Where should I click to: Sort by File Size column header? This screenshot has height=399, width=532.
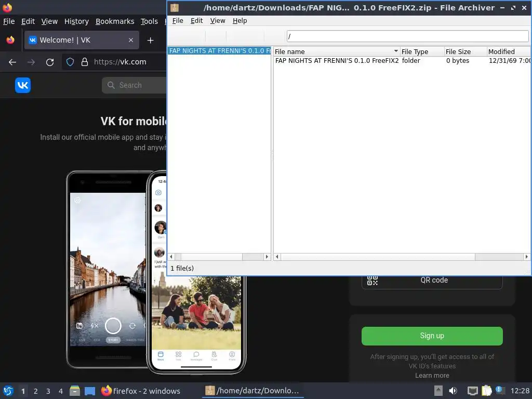[x=465, y=51]
